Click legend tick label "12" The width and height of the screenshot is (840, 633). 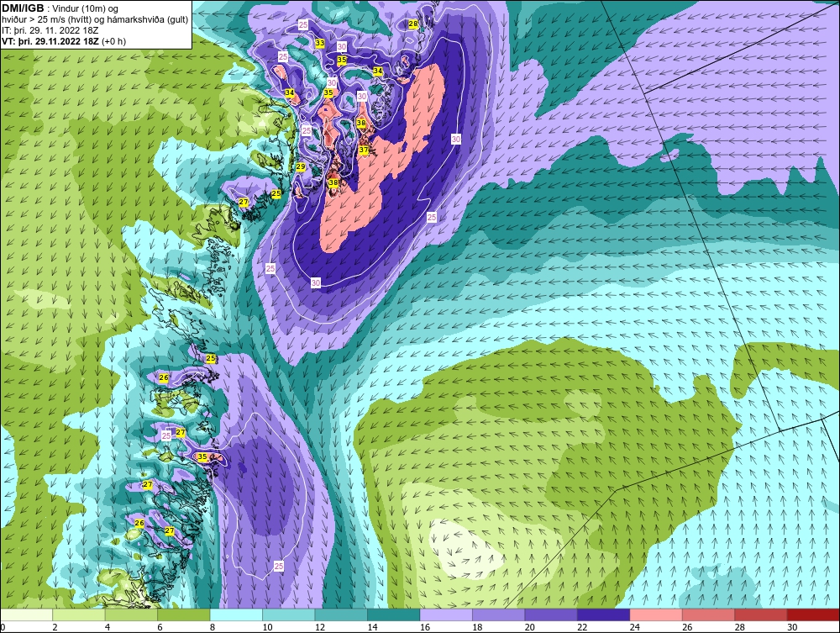point(320,627)
